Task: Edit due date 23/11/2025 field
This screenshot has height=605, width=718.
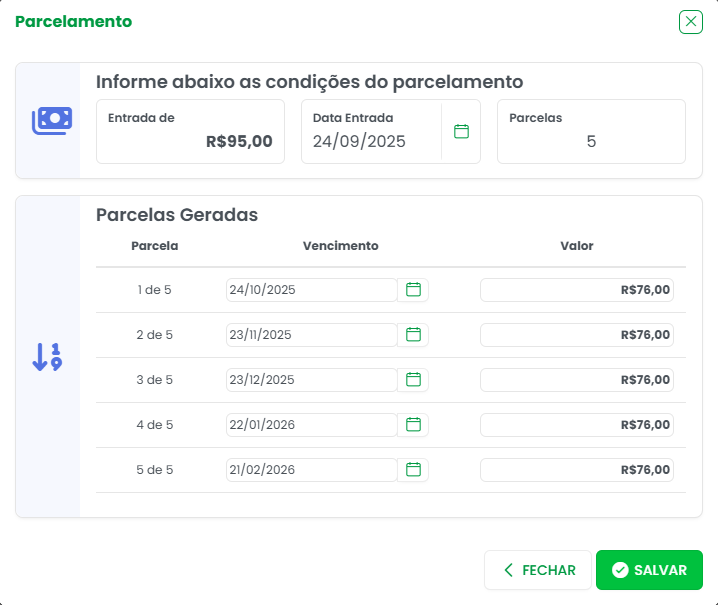Action: click(311, 335)
